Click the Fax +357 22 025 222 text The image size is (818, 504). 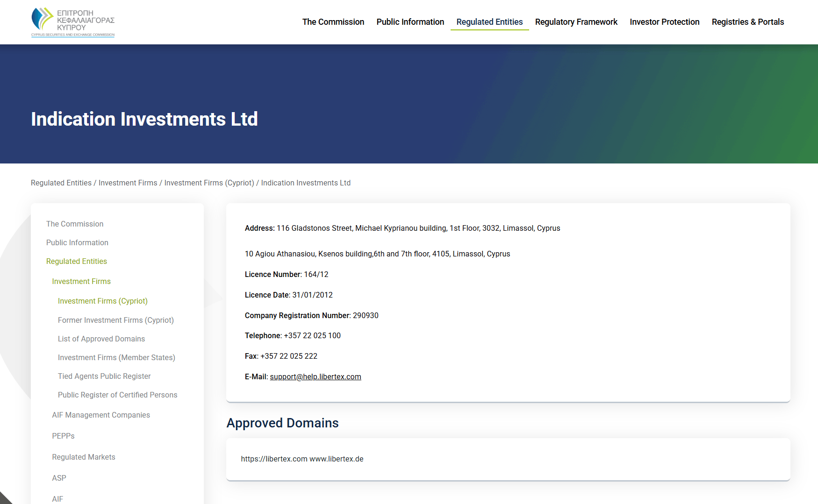click(281, 356)
